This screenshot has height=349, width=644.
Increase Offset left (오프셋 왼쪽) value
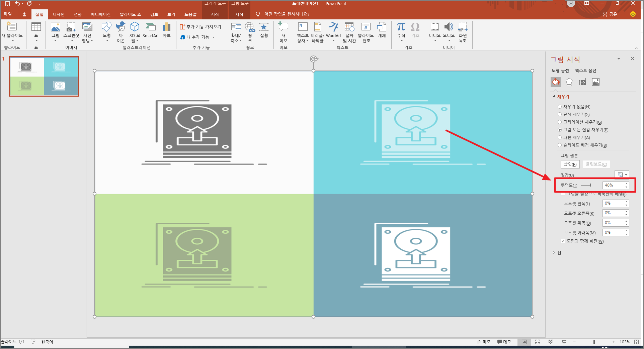(x=627, y=202)
